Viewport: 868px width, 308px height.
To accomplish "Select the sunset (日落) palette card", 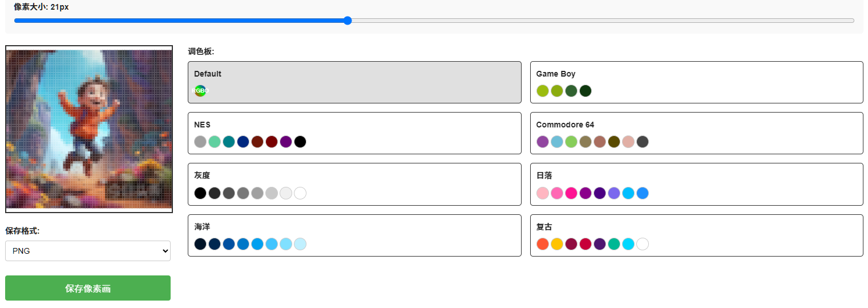I will pos(696,184).
